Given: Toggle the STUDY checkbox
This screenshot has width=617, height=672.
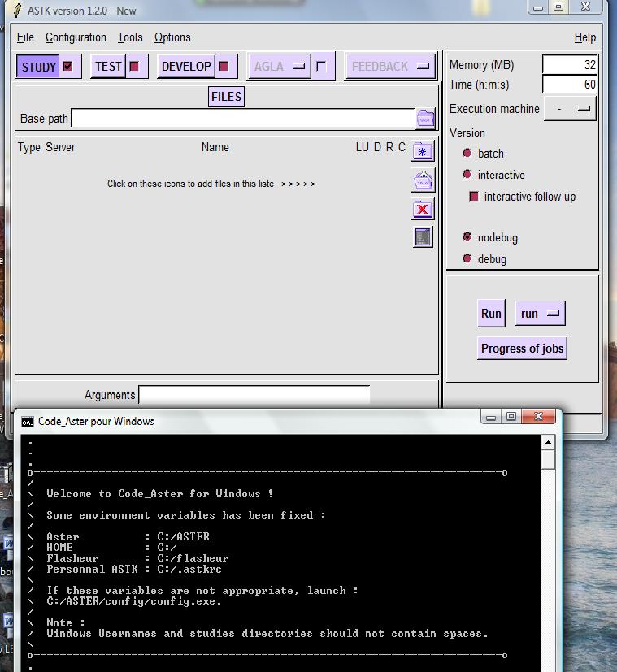Looking at the screenshot, I should pyautogui.click(x=67, y=67).
